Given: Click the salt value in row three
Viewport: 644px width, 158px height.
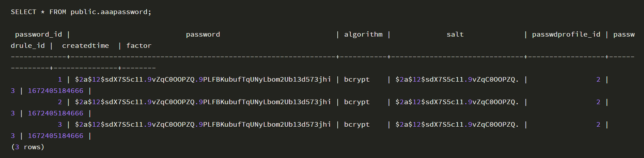Looking at the screenshot, I should [457, 125].
